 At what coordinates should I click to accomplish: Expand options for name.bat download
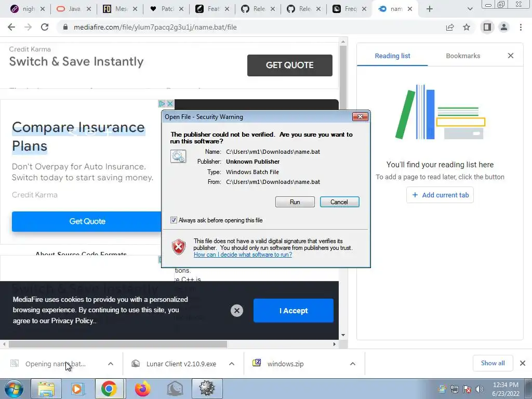coord(111,364)
